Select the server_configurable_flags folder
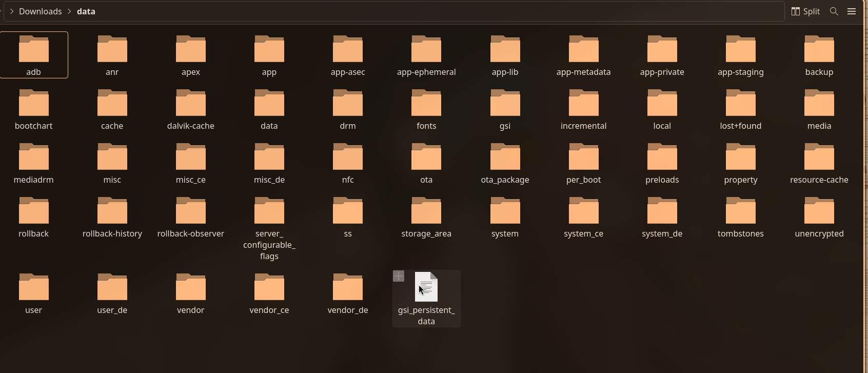 click(x=269, y=228)
